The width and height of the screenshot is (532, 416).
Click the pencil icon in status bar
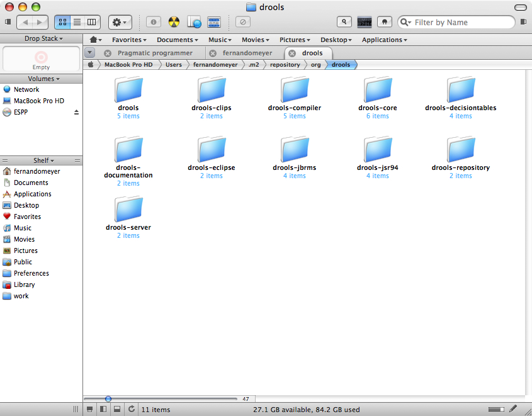tap(513, 409)
